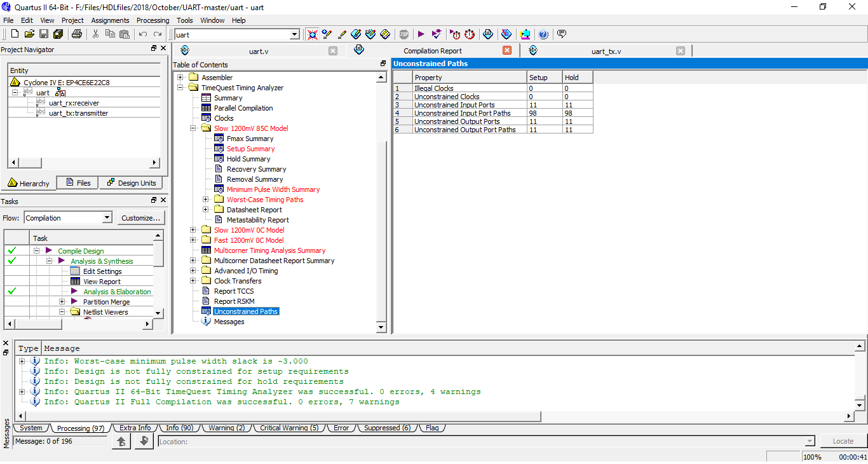Switch to the uart.v tab
The width and height of the screenshot is (868, 464).
(259, 51)
